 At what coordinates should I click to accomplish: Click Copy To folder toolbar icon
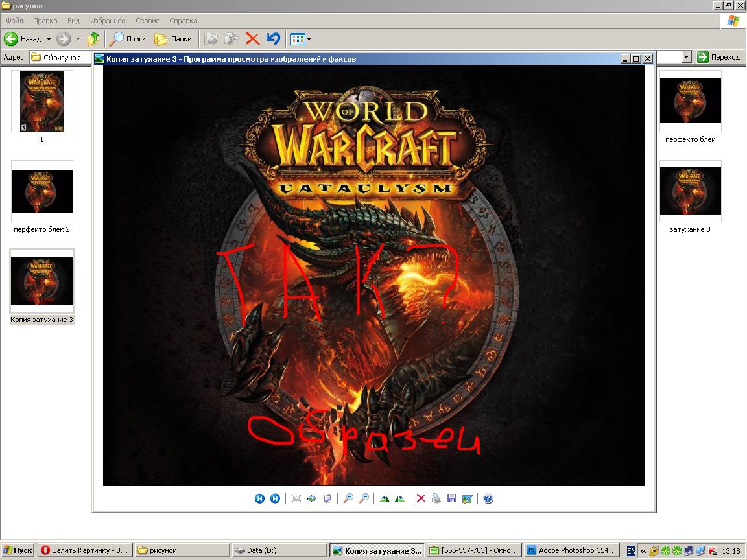click(x=231, y=39)
